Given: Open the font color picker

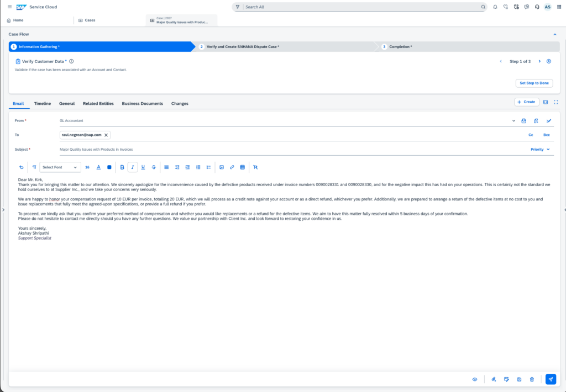Looking at the screenshot, I should pos(98,167).
